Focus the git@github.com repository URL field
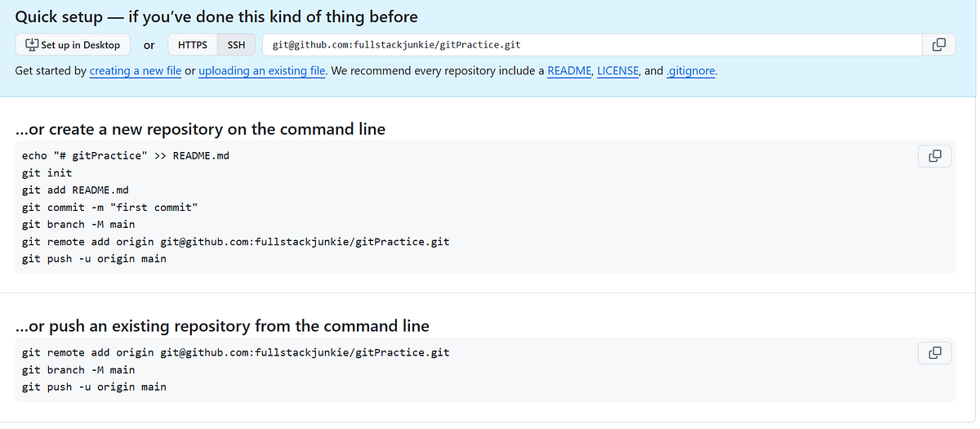This screenshot has width=980, height=429. coord(592,45)
